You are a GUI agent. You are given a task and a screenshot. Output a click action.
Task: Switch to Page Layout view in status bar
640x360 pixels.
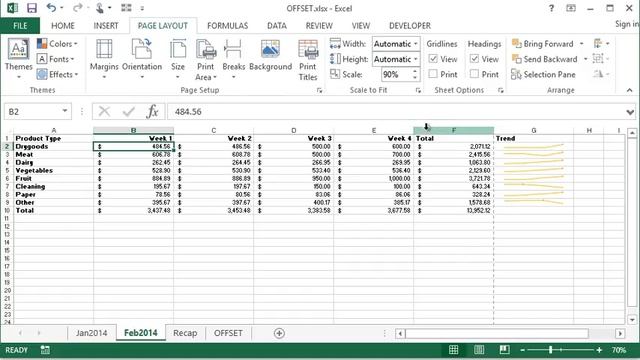pyautogui.click(x=479, y=350)
